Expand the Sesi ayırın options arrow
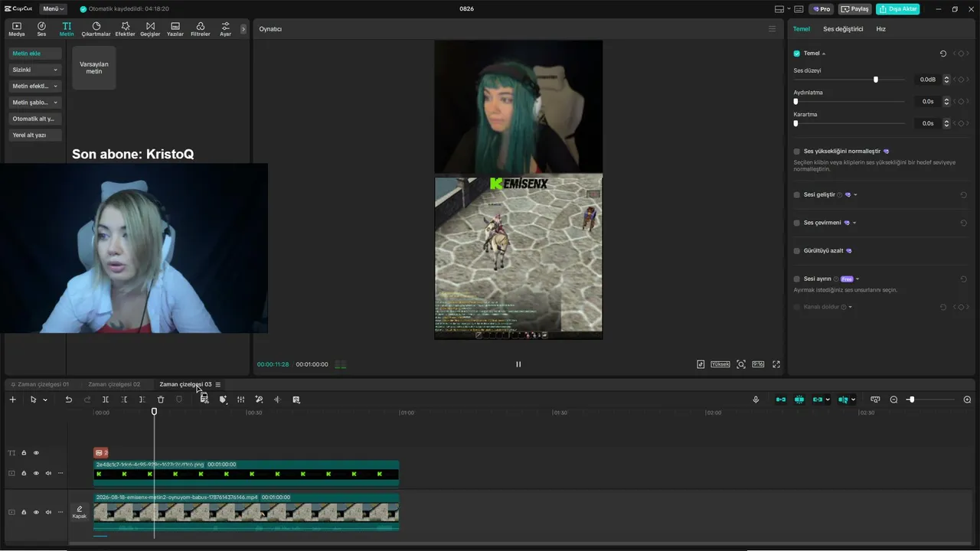This screenshot has height=551, width=980. click(857, 279)
